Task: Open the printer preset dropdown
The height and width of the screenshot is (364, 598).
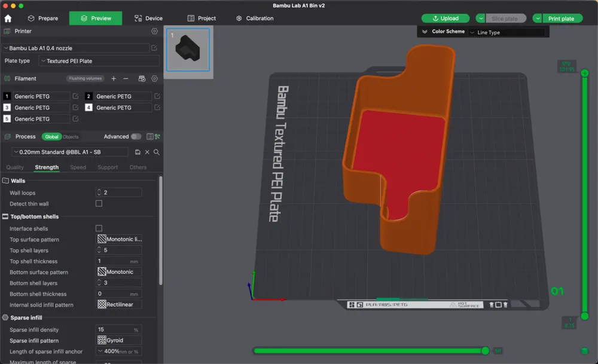Action: coord(75,48)
